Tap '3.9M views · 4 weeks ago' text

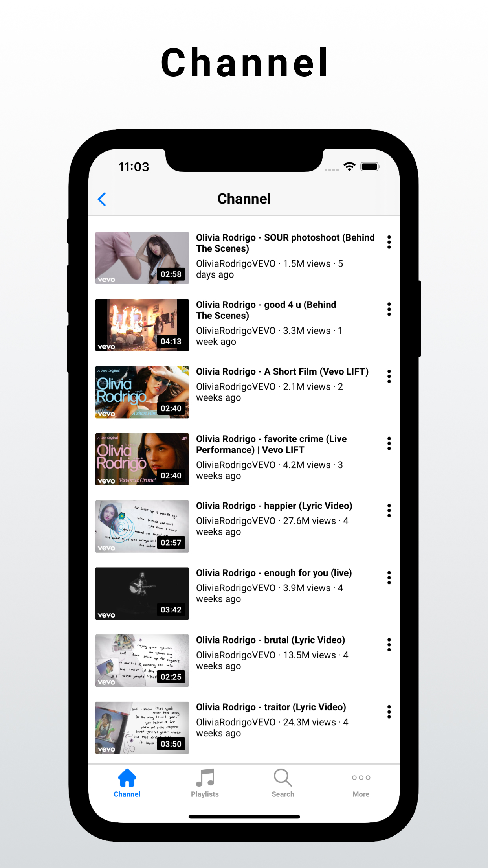click(x=270, y=594)
